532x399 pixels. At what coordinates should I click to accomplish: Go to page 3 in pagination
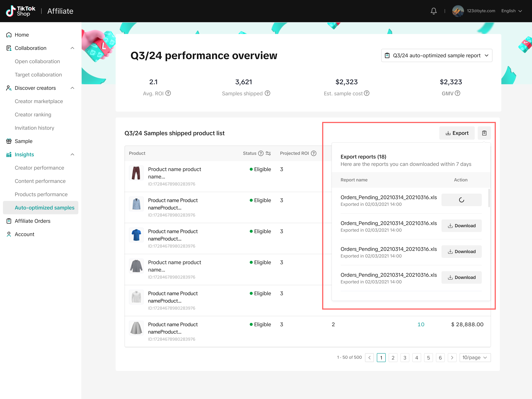pyautogui.click(x=405, y=358)
